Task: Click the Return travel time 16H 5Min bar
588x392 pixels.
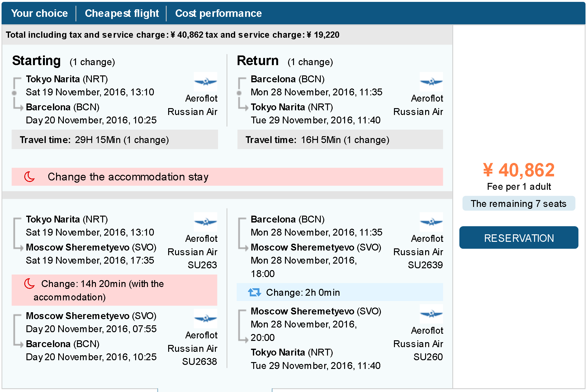Action: coord(340,140)
